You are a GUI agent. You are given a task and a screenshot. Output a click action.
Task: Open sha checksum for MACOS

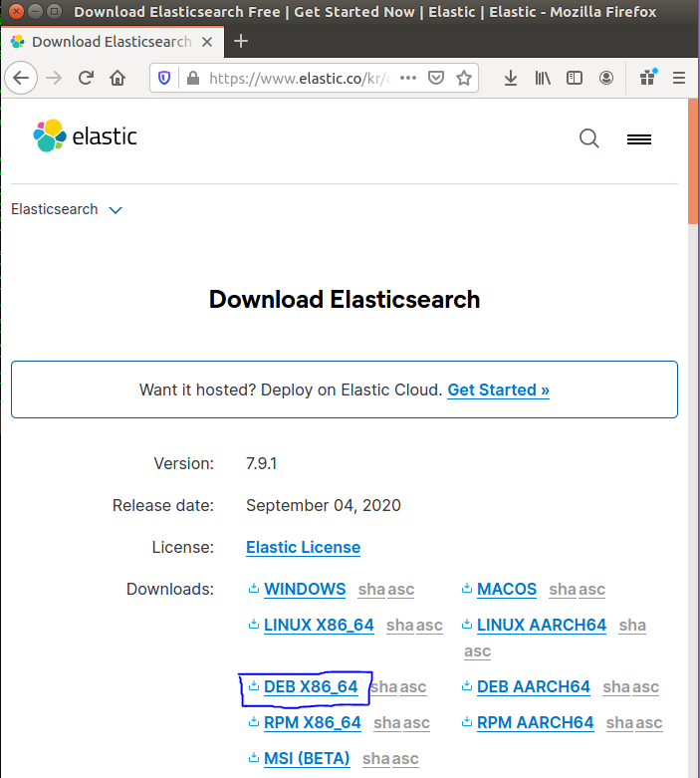(x=563, y=590)
